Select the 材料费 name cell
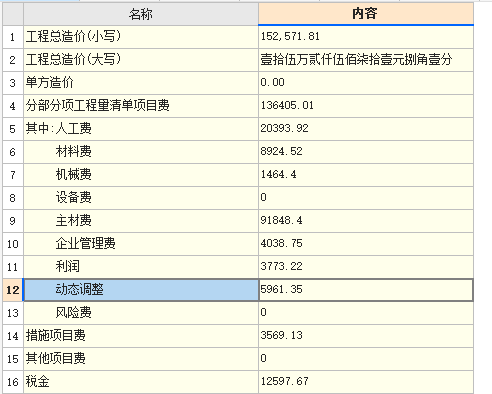This screenshot has width=492, height=394. pos(141,152)
